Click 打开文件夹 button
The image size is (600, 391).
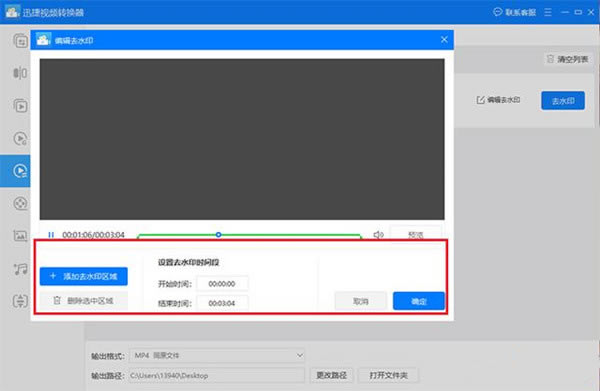click(x=388, y=375)
